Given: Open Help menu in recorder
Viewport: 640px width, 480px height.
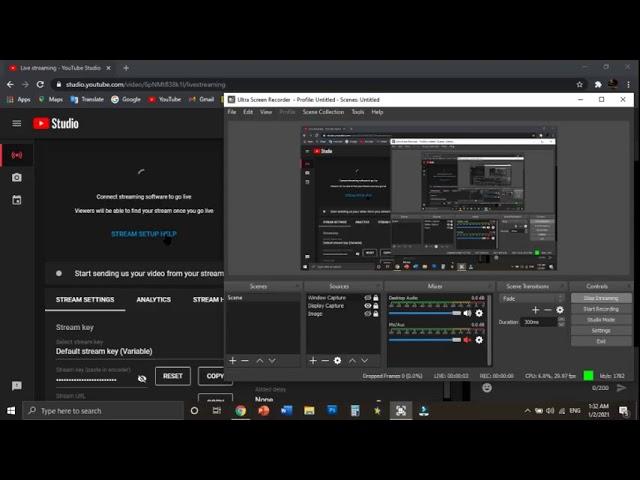Looking at the screenshot, I should [x=377, y=112].
